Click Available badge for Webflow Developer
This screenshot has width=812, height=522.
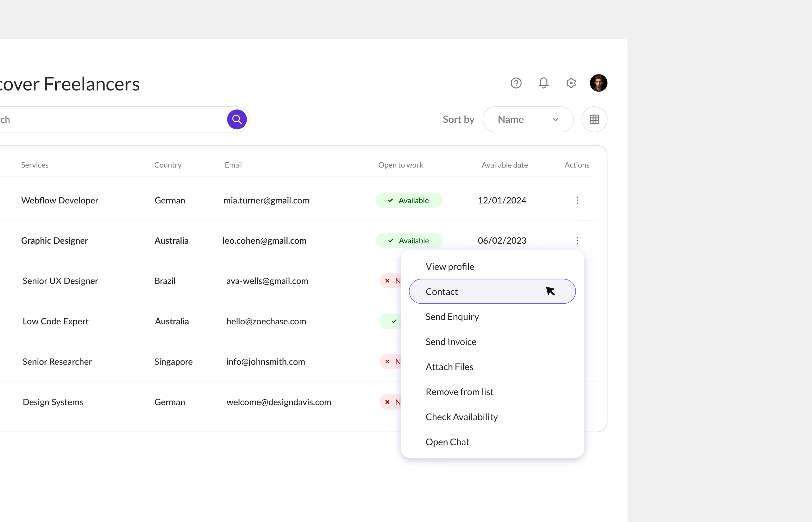tap(409, 200)
